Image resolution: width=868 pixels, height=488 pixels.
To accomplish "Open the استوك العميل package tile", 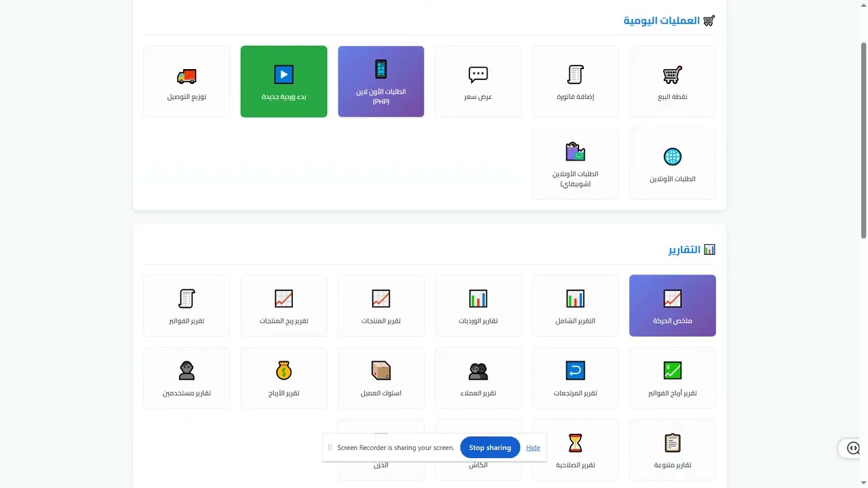I will (x=381, y=378).
